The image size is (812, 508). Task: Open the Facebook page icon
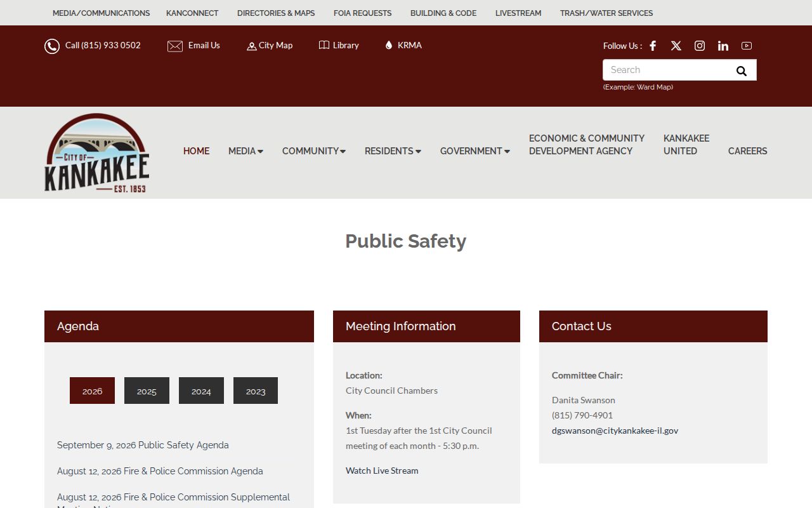click(653, 46)
